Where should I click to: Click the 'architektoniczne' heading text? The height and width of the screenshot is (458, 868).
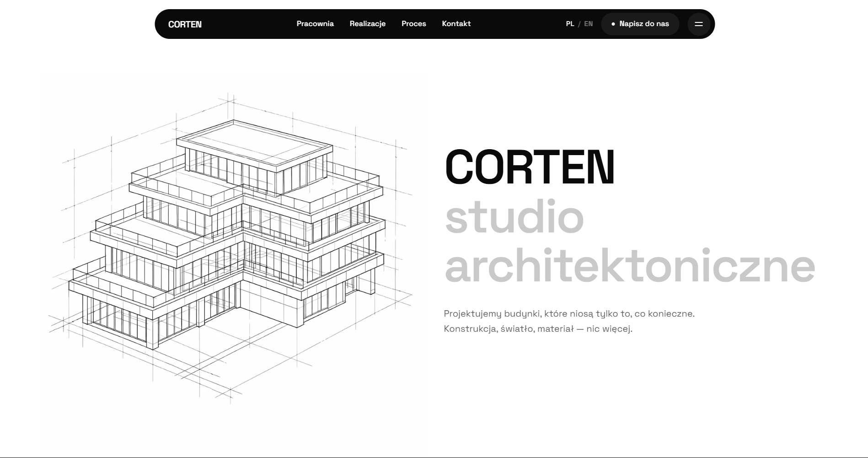click(x=630, y=266)
